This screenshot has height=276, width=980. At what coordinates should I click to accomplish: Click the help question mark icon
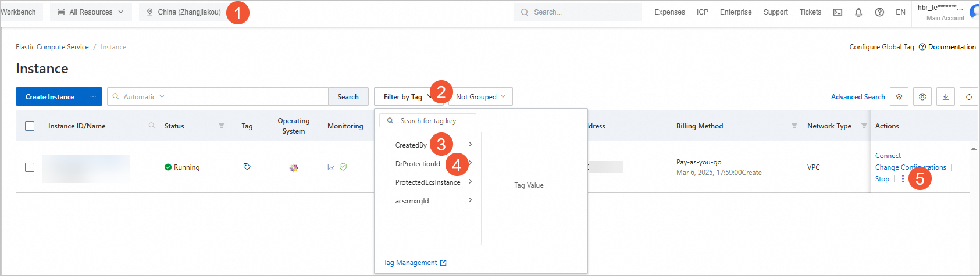pyautogui.click(x=879, y=12)
